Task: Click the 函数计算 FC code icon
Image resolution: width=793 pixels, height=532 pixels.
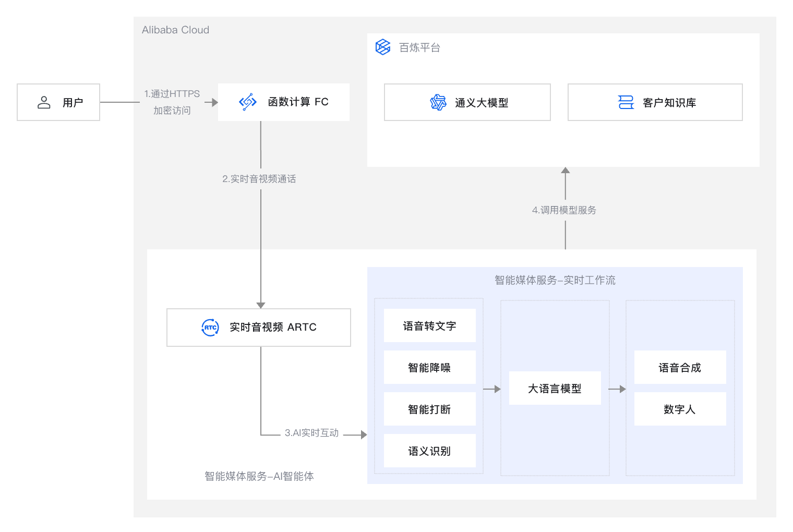Action: point(248,102)
